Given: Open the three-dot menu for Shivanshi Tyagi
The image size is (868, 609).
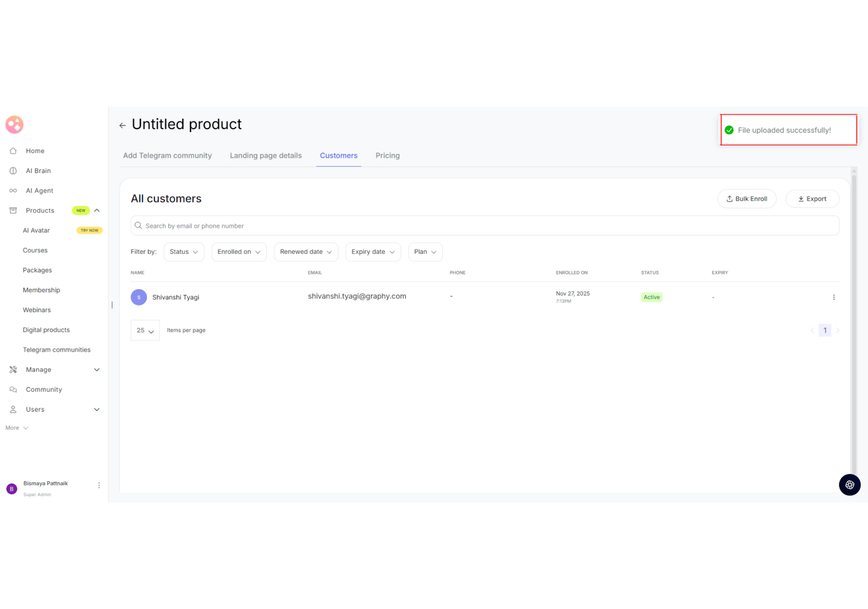Looking at the screenshot, I should (x=833, y=297).
